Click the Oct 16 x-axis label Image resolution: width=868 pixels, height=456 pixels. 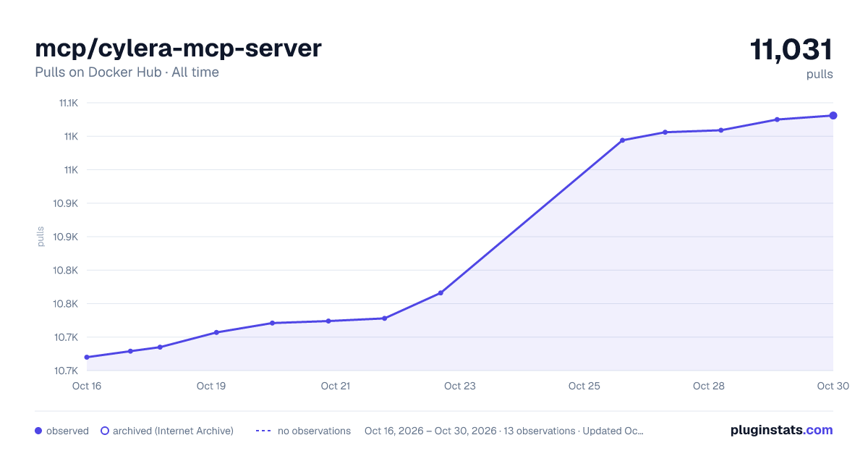click(87, 386)
